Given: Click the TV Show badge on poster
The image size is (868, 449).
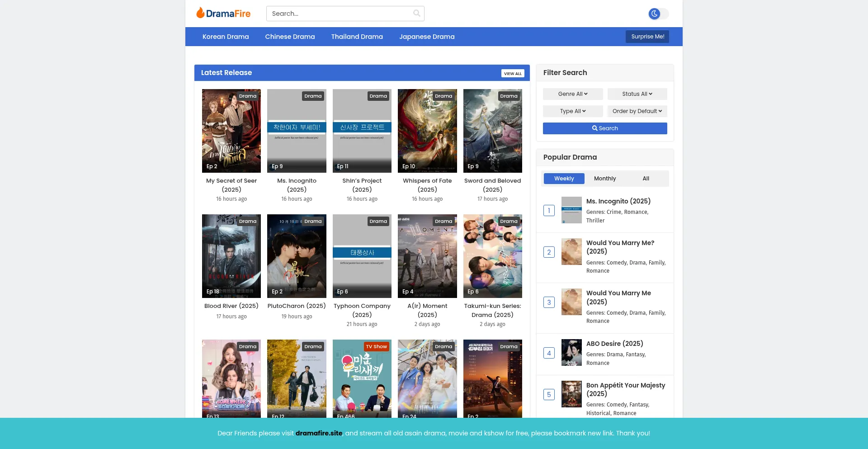Looking at the screenshot, I should coord(376,347).
